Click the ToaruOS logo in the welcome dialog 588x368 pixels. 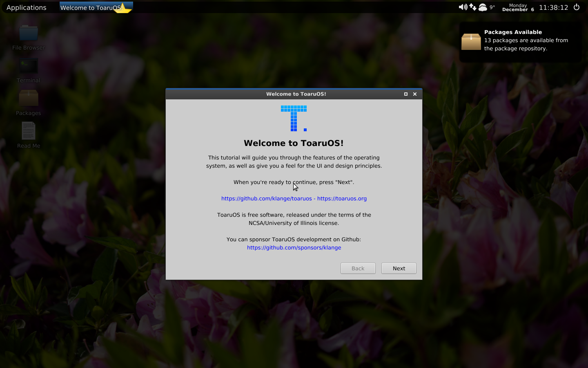[294, 118]
